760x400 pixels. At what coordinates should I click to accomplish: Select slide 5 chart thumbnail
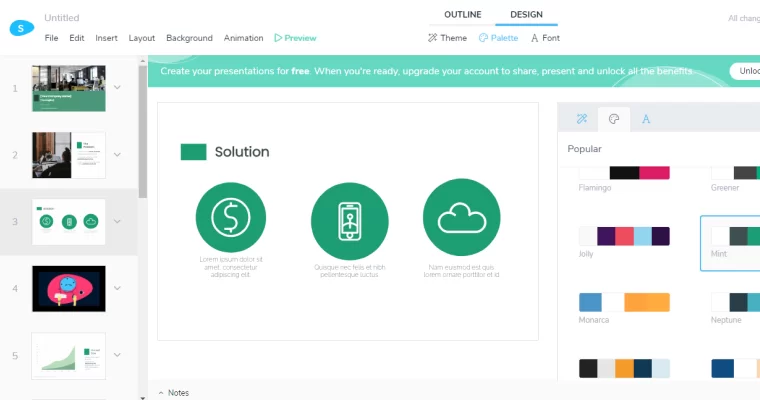click(69, 355)
